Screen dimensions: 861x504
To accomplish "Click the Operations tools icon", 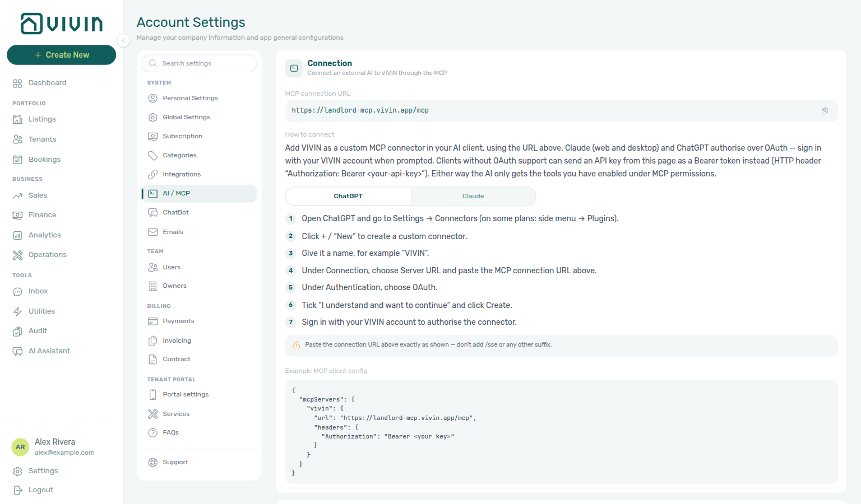I will (17, 255).
